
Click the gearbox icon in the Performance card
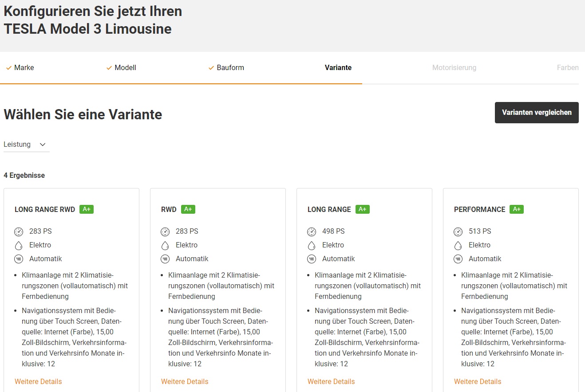(458, 259)
